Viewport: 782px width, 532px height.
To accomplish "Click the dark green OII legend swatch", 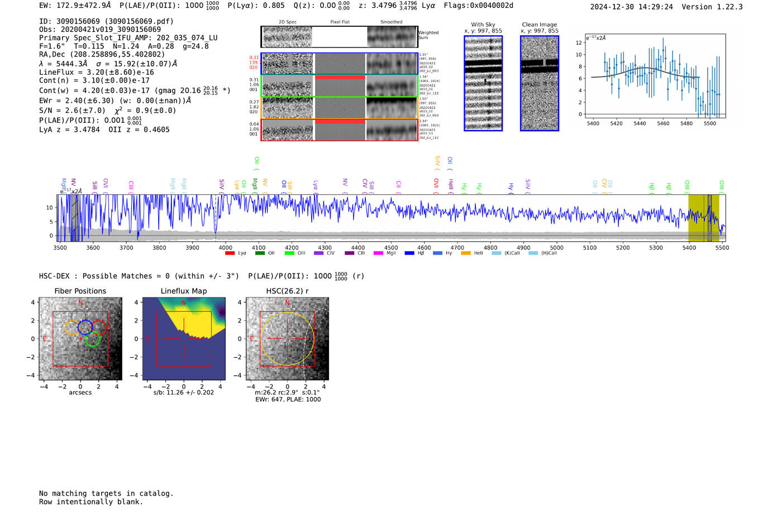I will tap(260, 253).
